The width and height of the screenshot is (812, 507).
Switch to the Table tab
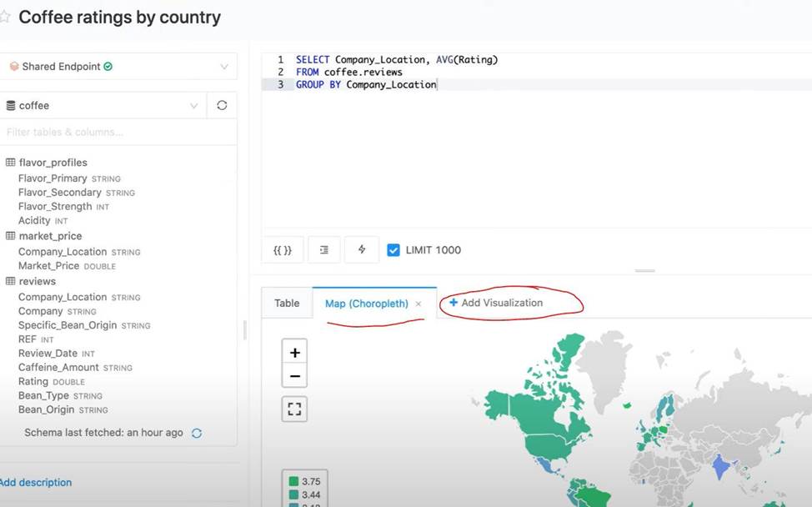tap(287, 304)
